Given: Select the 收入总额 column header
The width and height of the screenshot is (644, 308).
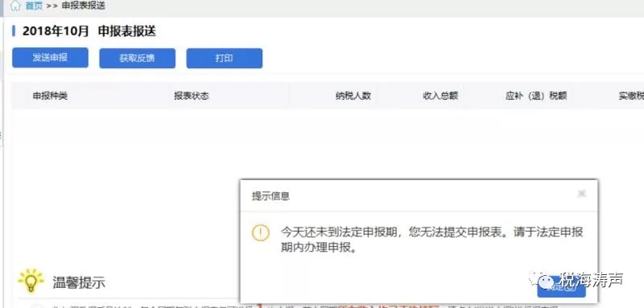Looking at the screenshot, I should [x=440, y=96].
